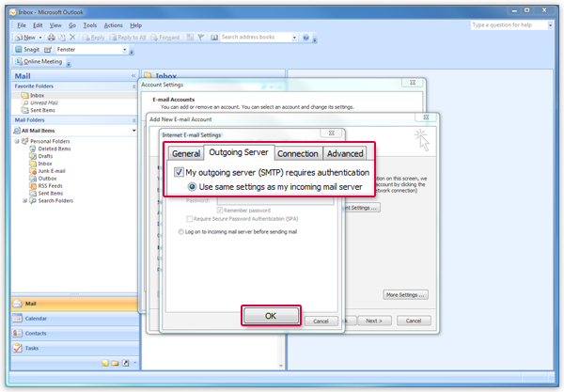This screenshot has width=564, height=392.
Task: Click the Search address books field
Action: point(256,37)
